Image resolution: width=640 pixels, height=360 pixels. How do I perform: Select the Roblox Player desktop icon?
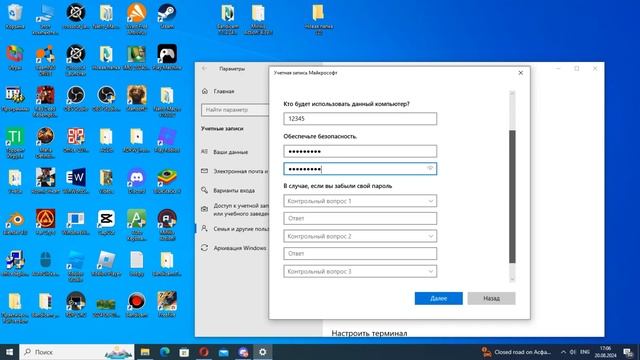tap(106, 264)
